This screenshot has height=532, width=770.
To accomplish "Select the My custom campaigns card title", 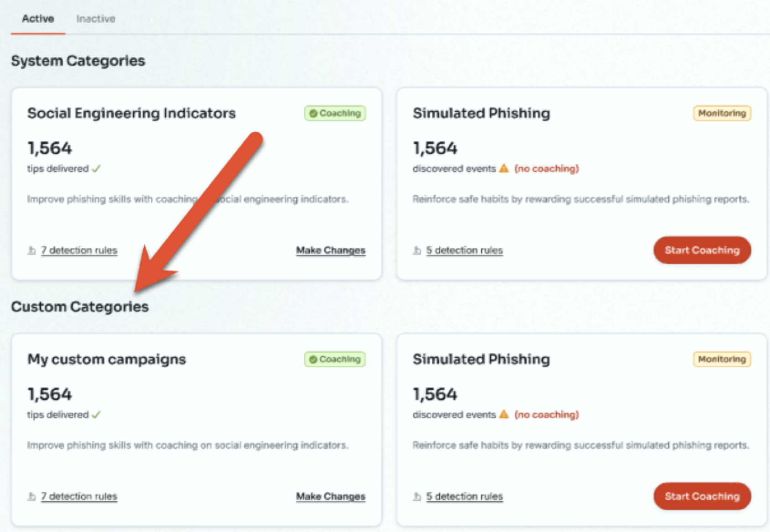I will click(107, 359).
